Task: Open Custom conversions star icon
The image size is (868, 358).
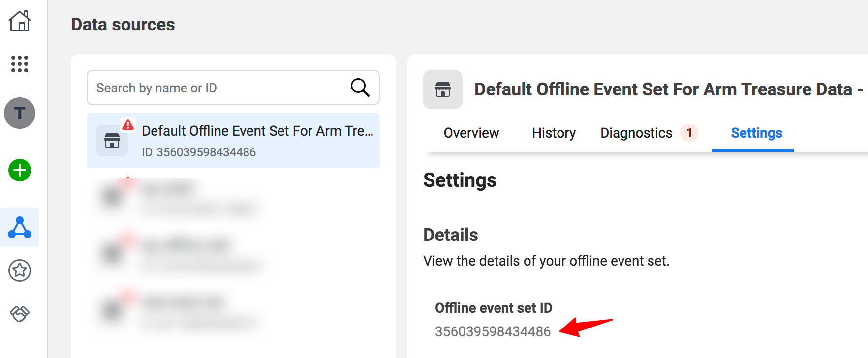Action: (20, 270)
